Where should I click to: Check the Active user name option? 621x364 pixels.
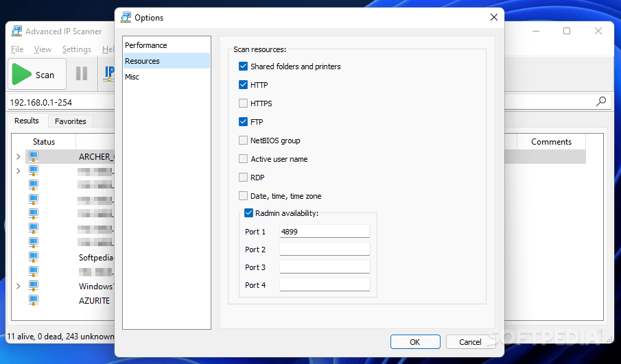coord(243,158)
